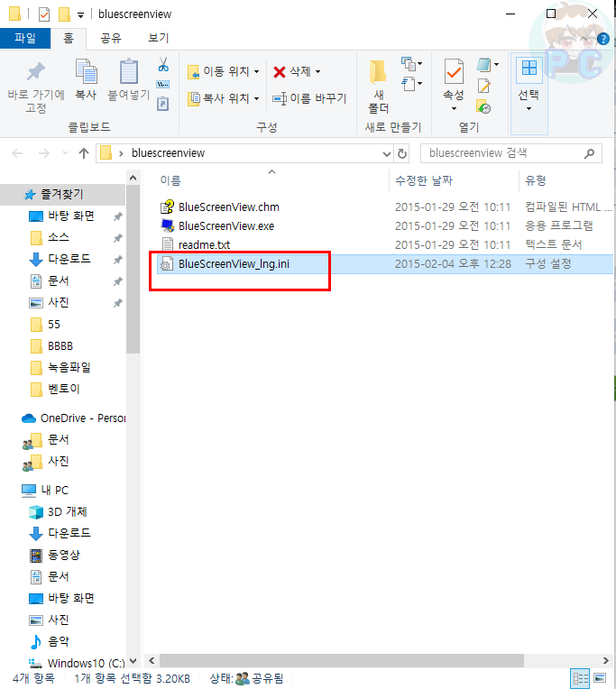Sort by Name (이름) column header
This screenshot has width=616, height=689.
pyautogui.click(x=170, y=180)
